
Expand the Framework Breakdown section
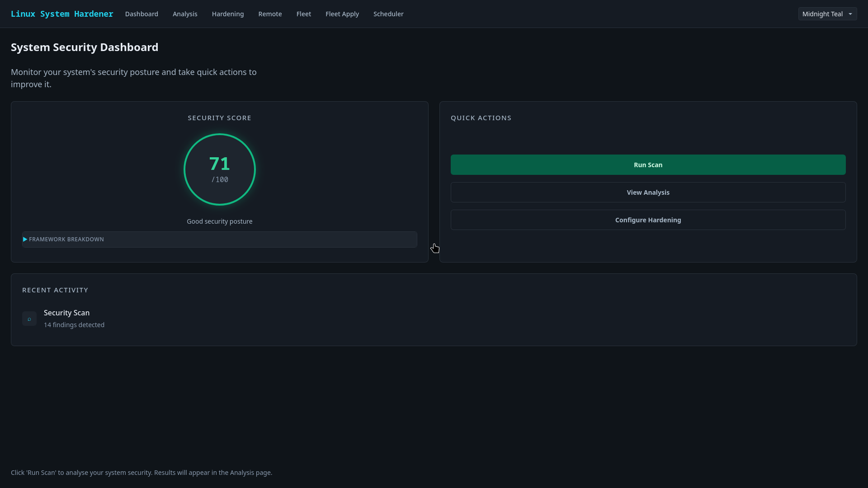219,239
